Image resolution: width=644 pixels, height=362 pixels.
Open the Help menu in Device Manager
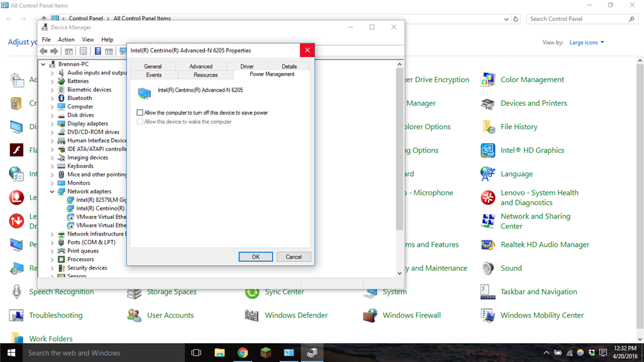point(107,40)
